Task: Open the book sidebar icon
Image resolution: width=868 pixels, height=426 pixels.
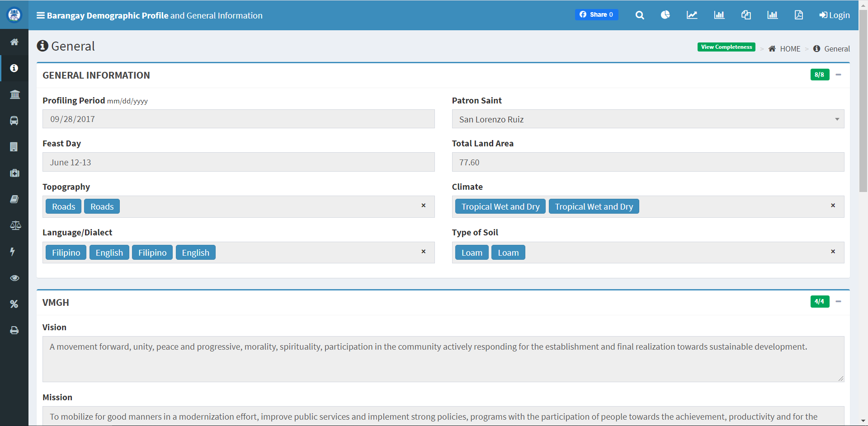Action: [14, 199]
